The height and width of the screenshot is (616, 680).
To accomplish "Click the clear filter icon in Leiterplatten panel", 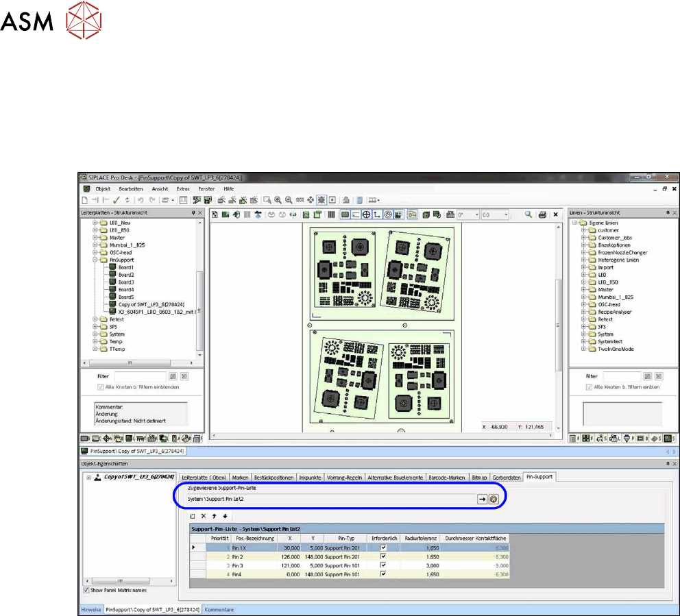I will click(184, 376).
